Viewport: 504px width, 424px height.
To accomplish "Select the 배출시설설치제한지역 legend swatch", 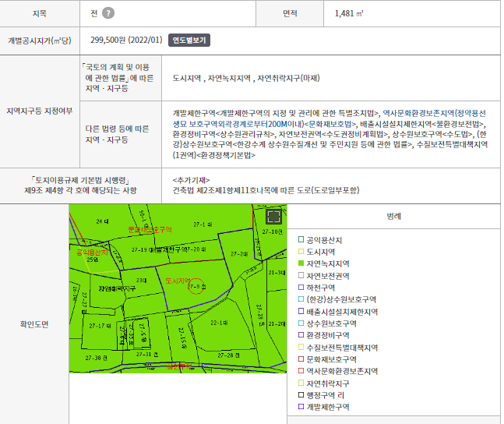I will coord(301,311).
